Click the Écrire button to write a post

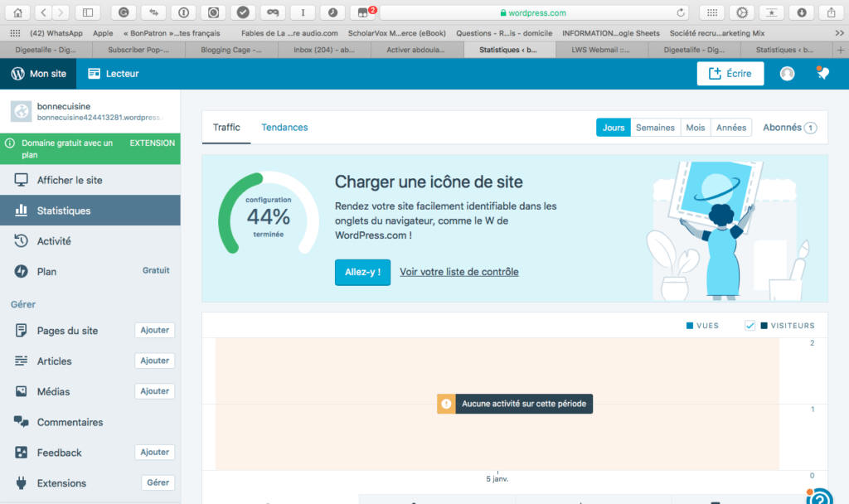(x=730, y=74)
